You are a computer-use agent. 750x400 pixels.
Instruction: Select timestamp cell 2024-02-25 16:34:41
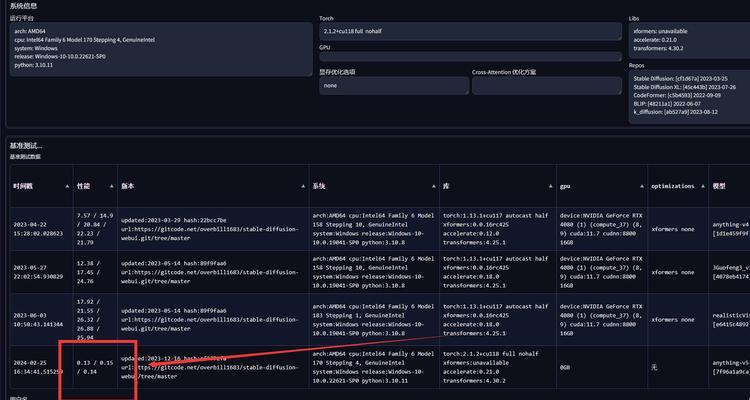pyautogui.click(x=42, y=367)
